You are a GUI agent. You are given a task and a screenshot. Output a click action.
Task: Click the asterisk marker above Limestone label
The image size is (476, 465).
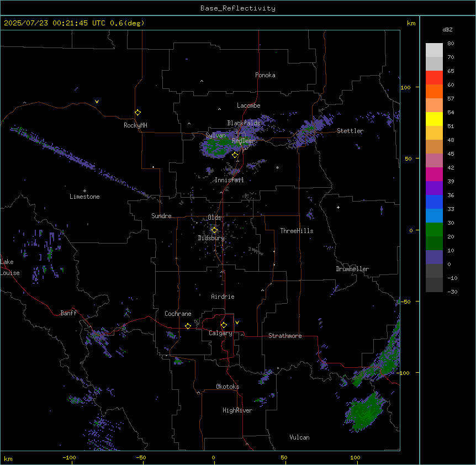84,191
